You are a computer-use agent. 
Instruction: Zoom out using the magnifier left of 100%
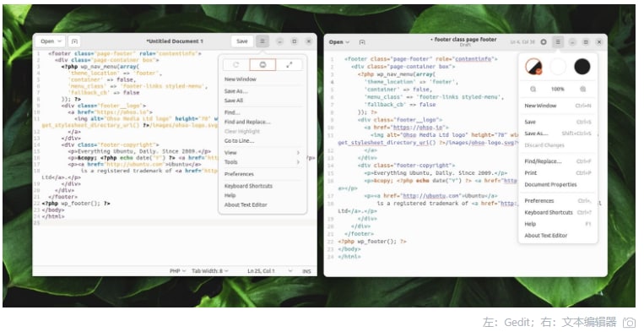click(533, 90)
